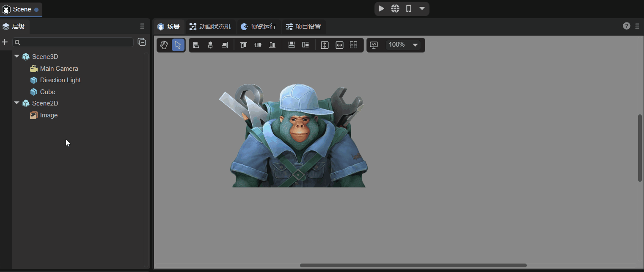Open the 项目设置 tab
The width and height of the screenshot is (644, 272).
[x=303, y=27]
